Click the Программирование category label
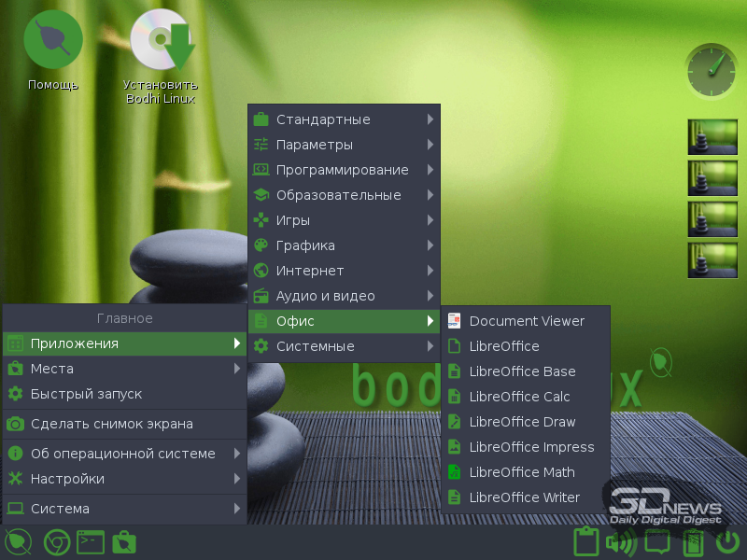747x560 pixels. pyautogui.click(x=342, y=170)
